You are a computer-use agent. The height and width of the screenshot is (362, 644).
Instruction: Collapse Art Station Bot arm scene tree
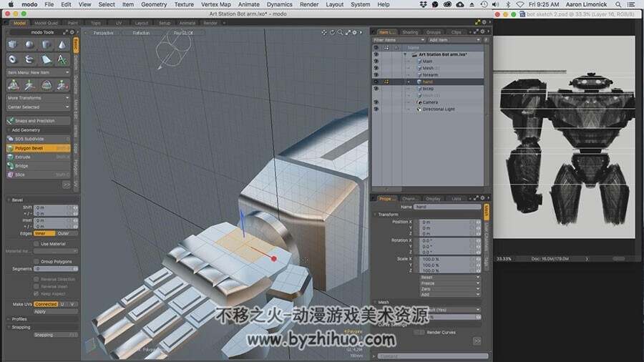click(405, 54)
